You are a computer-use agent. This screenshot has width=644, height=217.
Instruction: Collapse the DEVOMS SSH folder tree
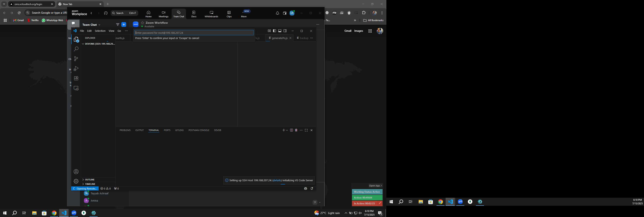click(x=98, y=44)
